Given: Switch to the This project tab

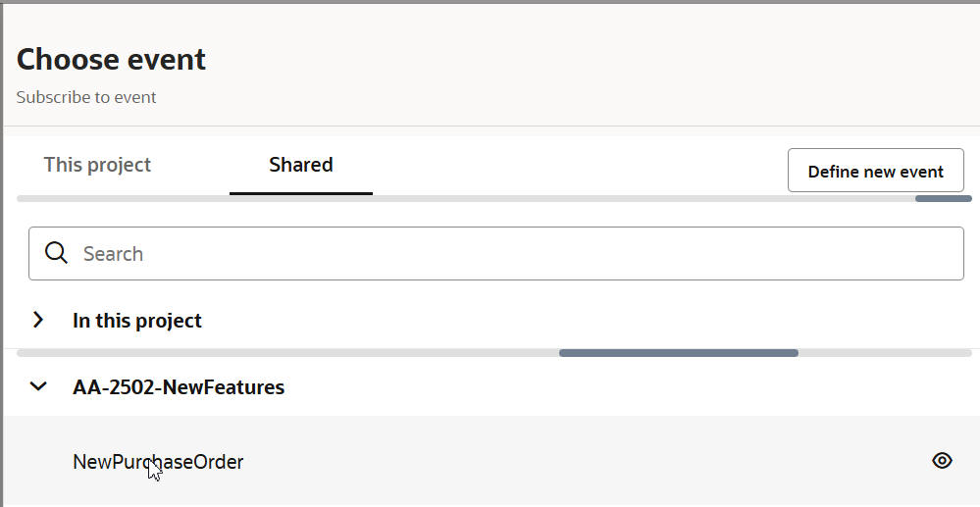Looking at the screenshot, I should pos(97,165).
